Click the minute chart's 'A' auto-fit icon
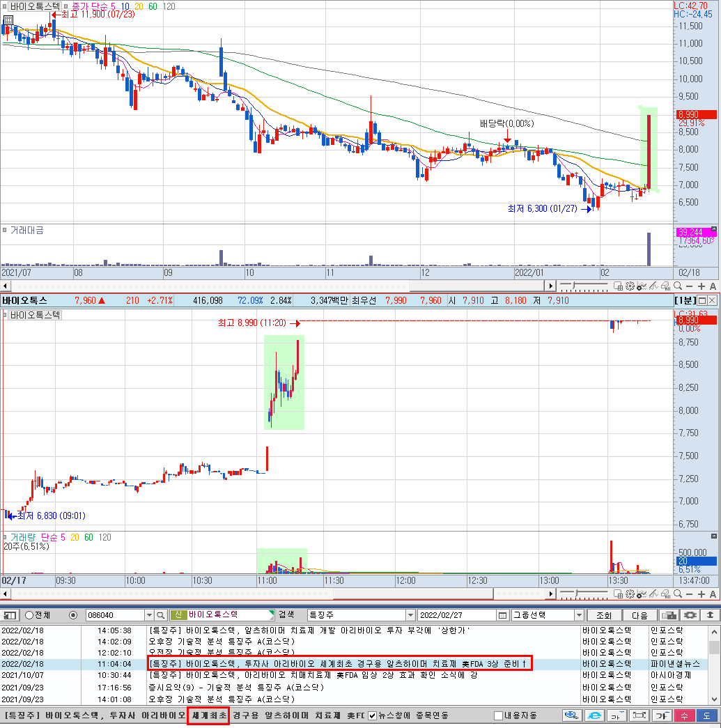 tap(713, 594)
